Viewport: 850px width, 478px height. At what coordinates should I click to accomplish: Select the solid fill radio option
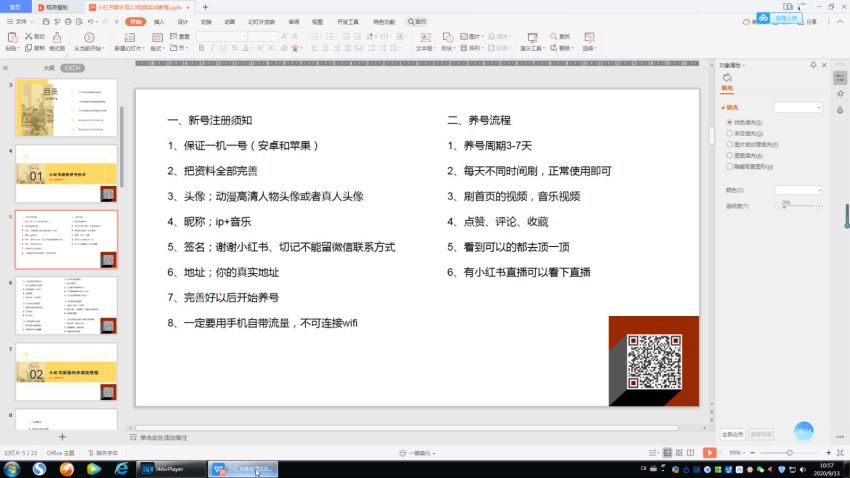pos(730,122)
